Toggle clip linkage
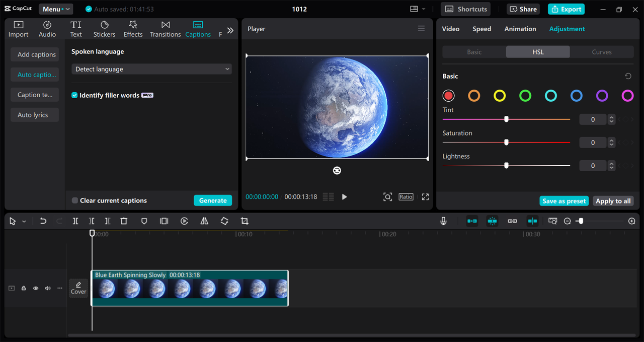Viewport: 644px width, 342px height. (512, 221)
